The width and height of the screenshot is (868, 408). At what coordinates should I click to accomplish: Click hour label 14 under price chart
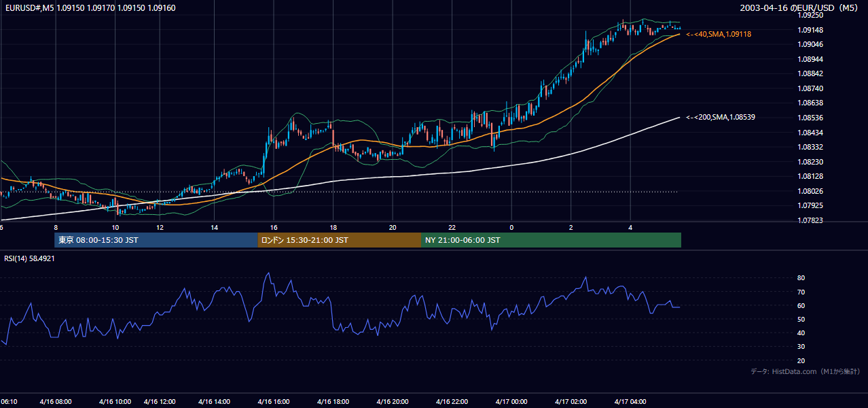tap(214, 227)
